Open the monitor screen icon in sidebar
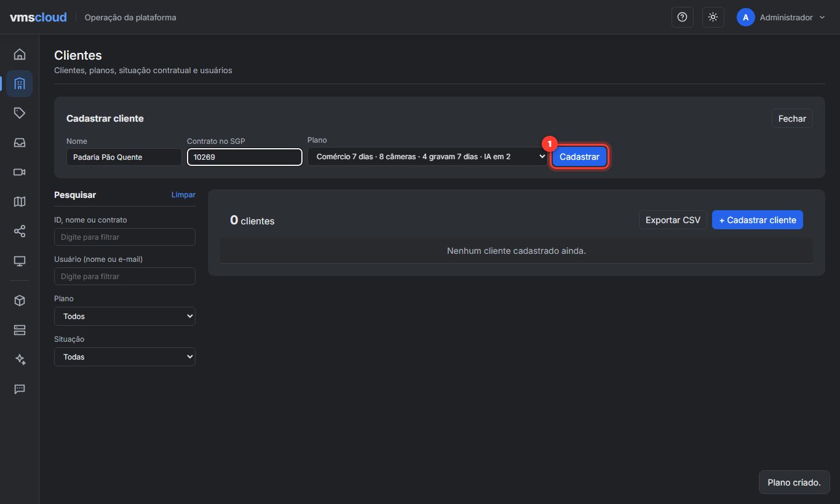The height and width of the screenshot is (504, 840). pyautogui.click(x=20, y=261)
